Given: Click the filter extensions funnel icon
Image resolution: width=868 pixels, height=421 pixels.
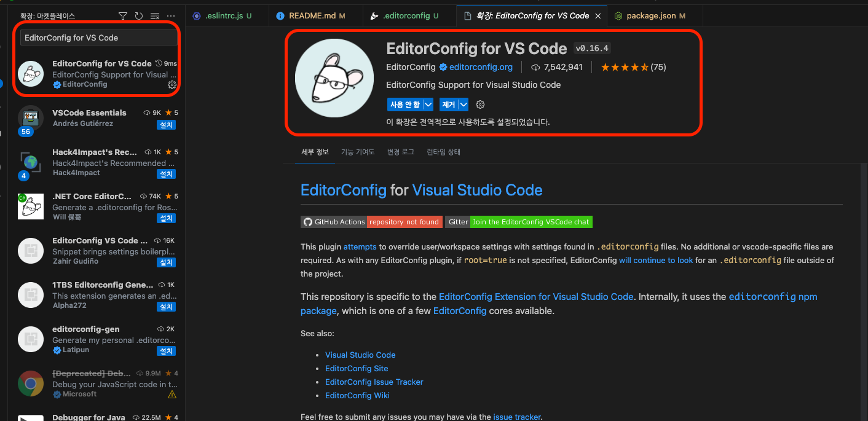Looking at the screenshot, I should (x=123, y=16).
